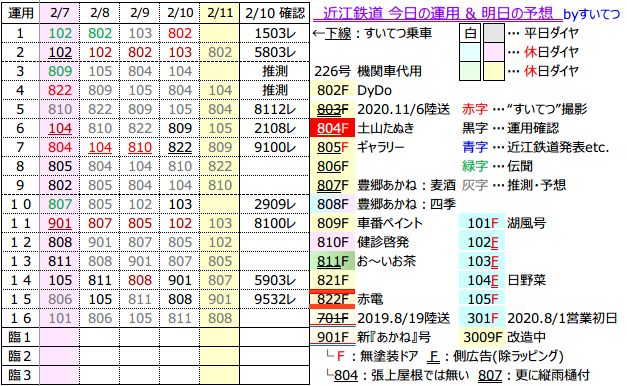Click the 226号 機関車代用 note
The width and height of the screenshot is (627, 386).
368,71
